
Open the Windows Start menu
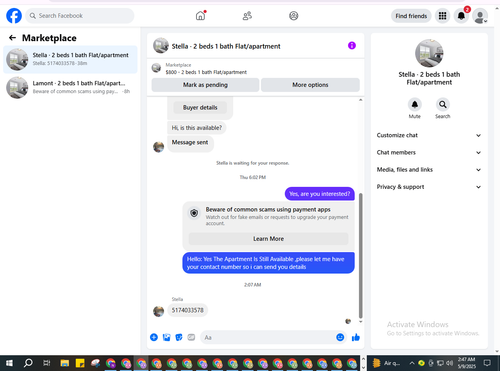click(x=9, y=363)
